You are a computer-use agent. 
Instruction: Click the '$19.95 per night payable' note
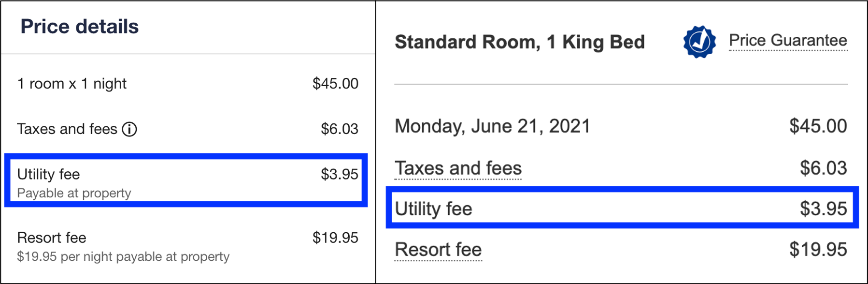[123, 256]
